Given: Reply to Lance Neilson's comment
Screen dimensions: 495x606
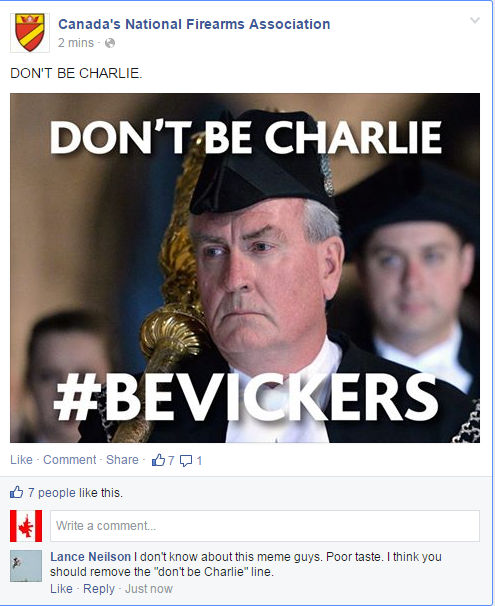Looking at the screenshot, I should click(99, 589).
